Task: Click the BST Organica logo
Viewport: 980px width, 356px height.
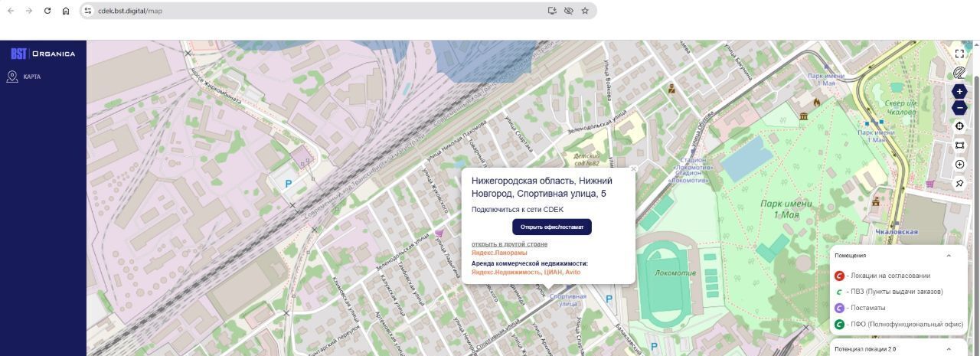Action: tap(43, 54)
